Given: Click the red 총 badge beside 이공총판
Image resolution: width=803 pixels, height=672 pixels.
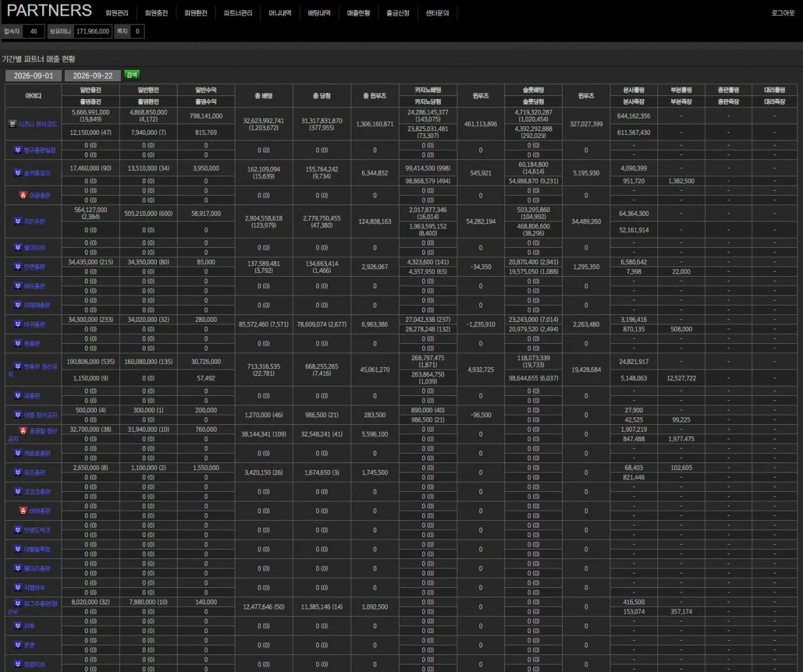Looking at the screenshot, I should pyautogui.click(x=23, y=195).
